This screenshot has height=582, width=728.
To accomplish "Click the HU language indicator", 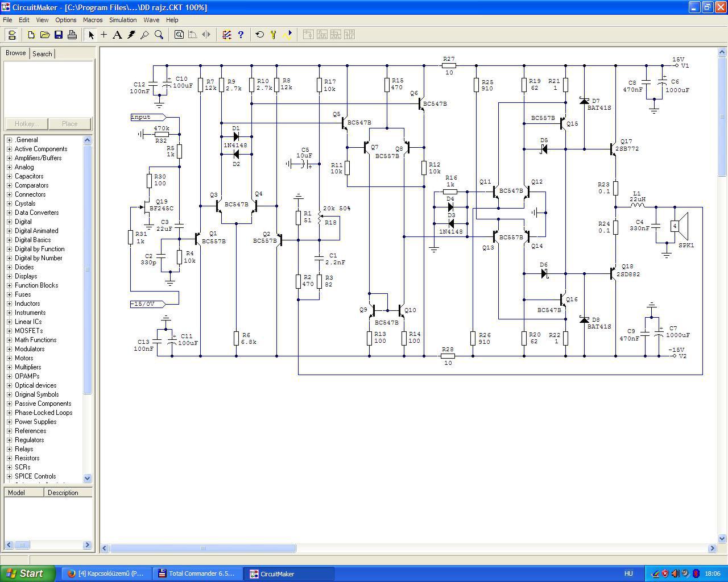I will click(x=628, y=573).
